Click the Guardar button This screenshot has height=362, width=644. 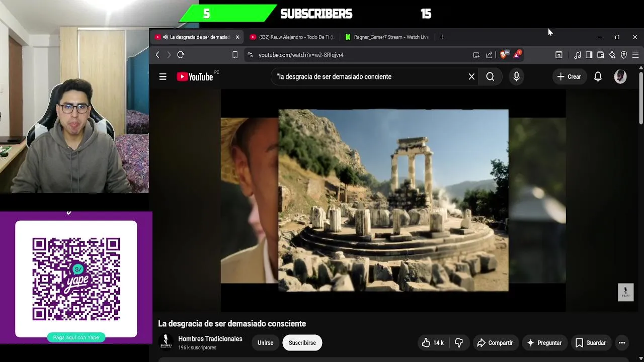click(591, 343)
